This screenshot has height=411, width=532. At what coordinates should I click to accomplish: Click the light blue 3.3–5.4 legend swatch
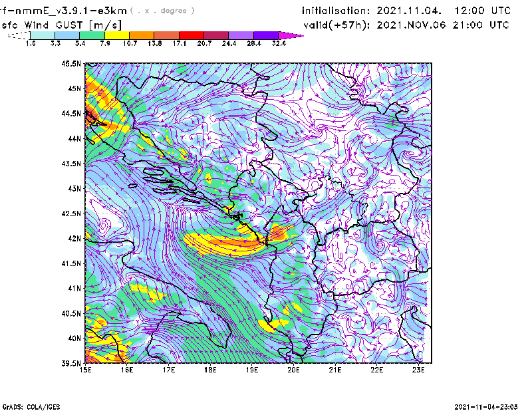tap(67, 35)
